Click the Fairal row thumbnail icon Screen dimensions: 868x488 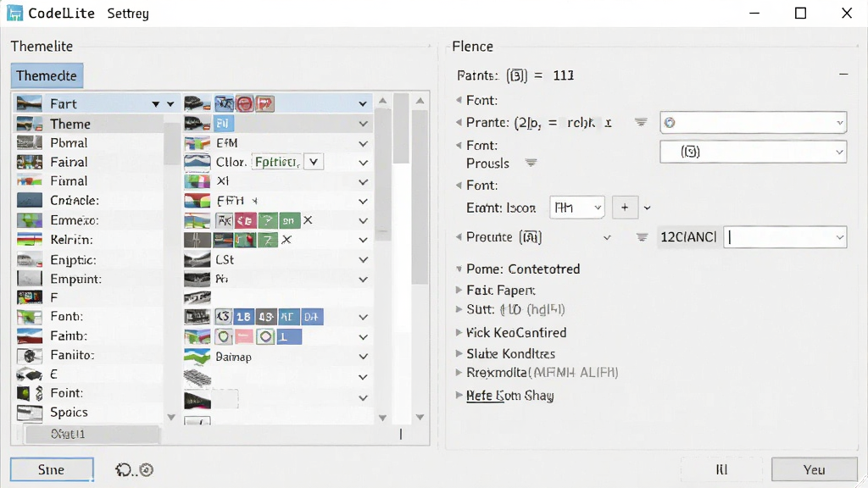point(30,162)
